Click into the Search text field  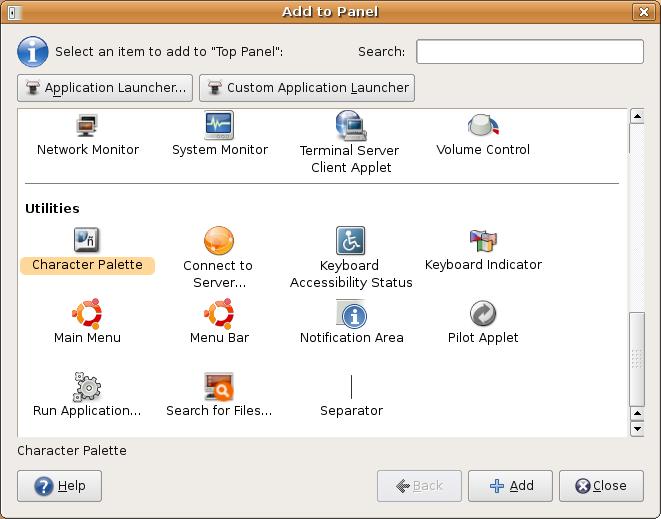529,52
